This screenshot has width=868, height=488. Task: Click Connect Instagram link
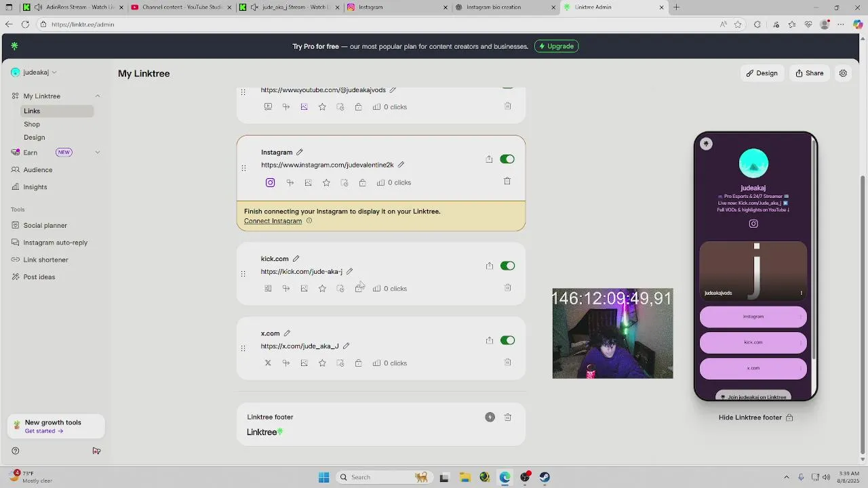click(273, 221)
